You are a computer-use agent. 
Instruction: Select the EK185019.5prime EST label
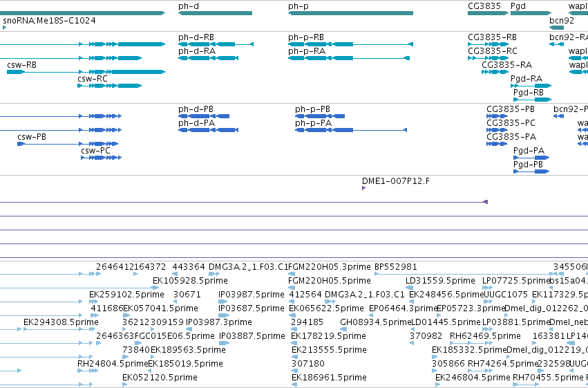point(186,364)
